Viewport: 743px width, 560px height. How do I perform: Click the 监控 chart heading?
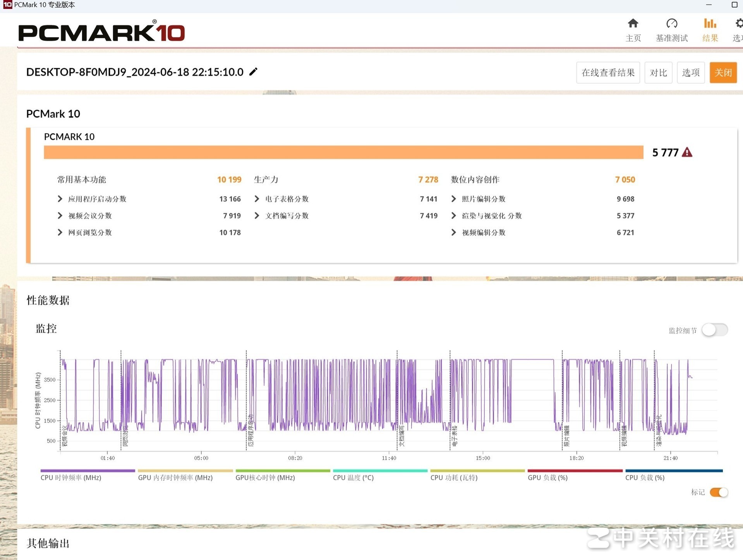pos(46,329)
